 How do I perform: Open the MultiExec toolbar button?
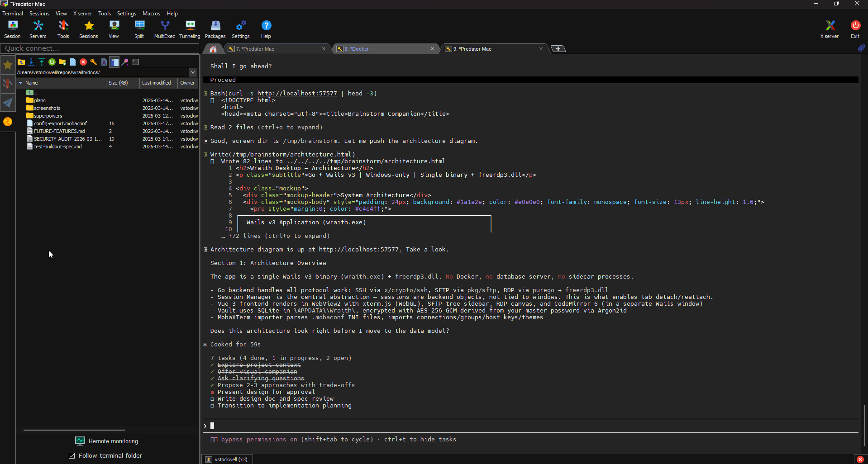(164, 29)
